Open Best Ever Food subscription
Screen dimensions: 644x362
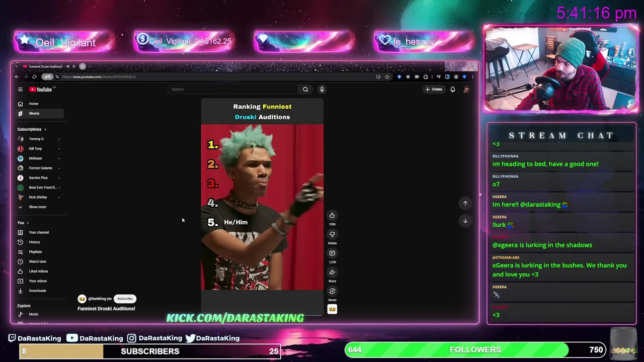[40, 188]
